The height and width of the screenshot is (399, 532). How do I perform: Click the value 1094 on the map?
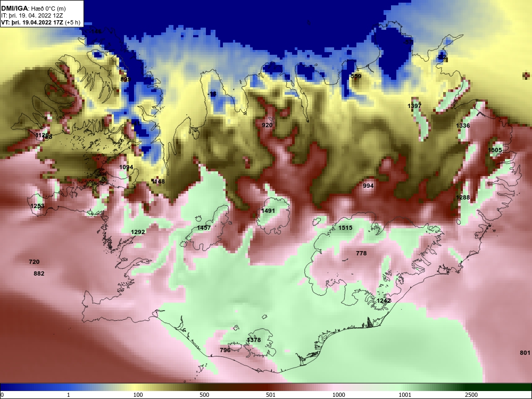coord(126,167)
